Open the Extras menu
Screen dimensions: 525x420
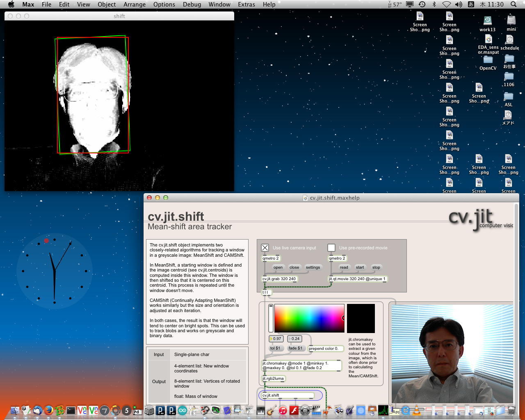246,5
